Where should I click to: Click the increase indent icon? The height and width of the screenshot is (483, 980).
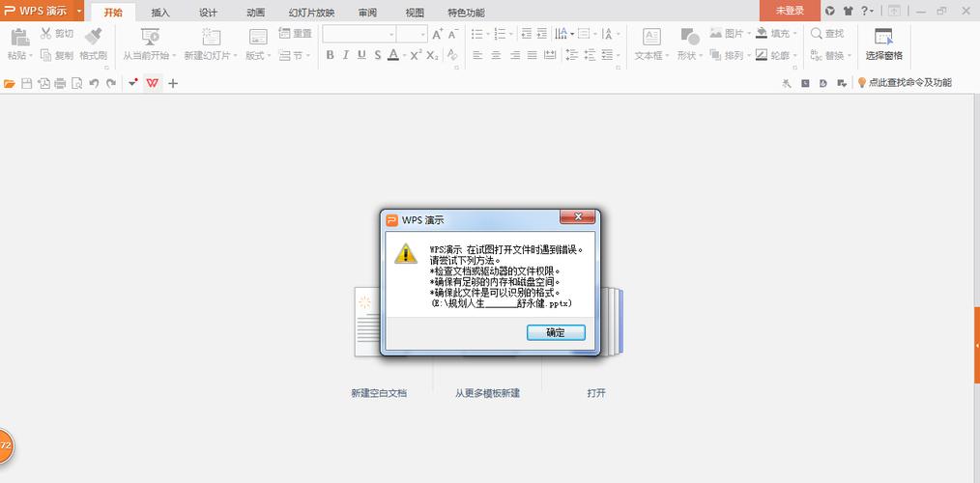point(542,33)
